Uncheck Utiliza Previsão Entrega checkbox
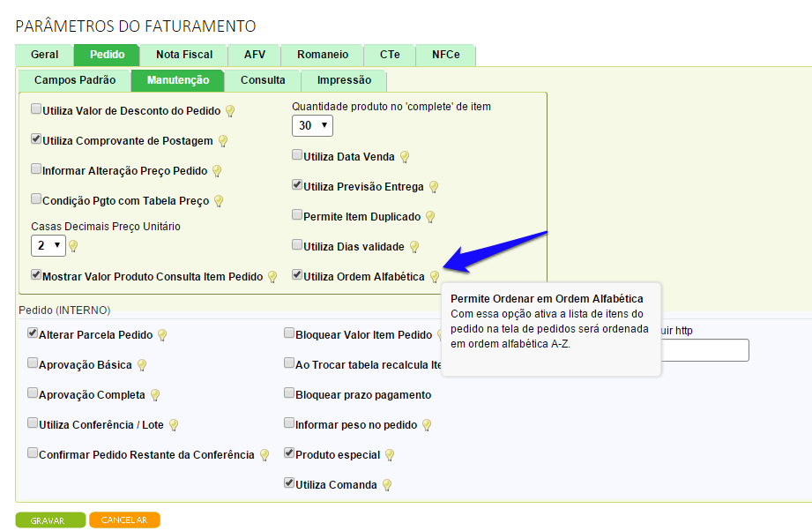The width and height of the screenshot is (812, 531). click(297, 186)
